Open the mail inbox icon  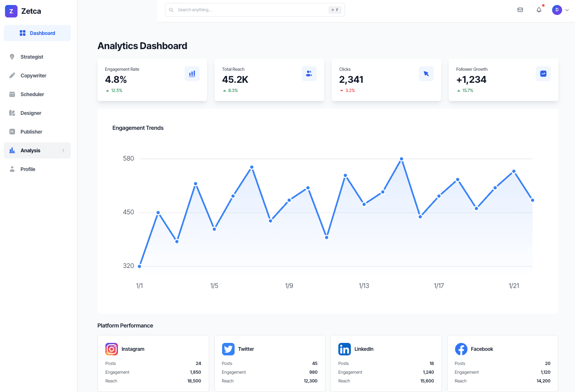coord(520,10)
